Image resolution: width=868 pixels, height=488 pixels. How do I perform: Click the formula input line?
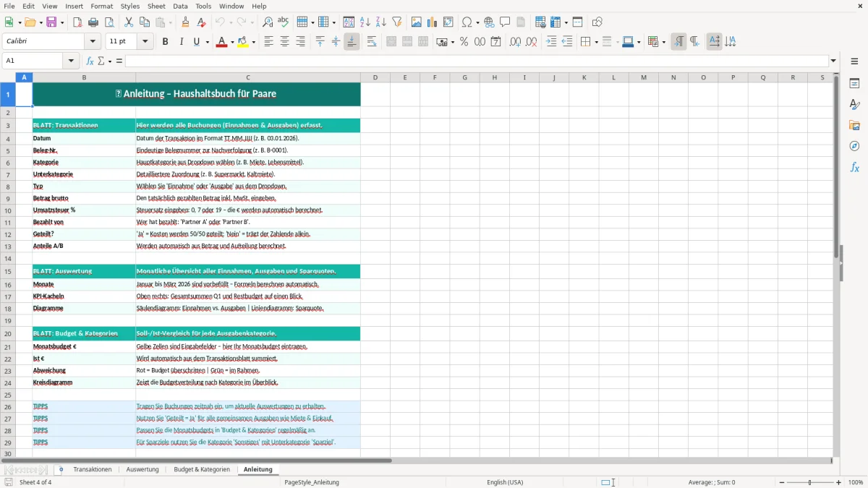[x=477, y=61]
